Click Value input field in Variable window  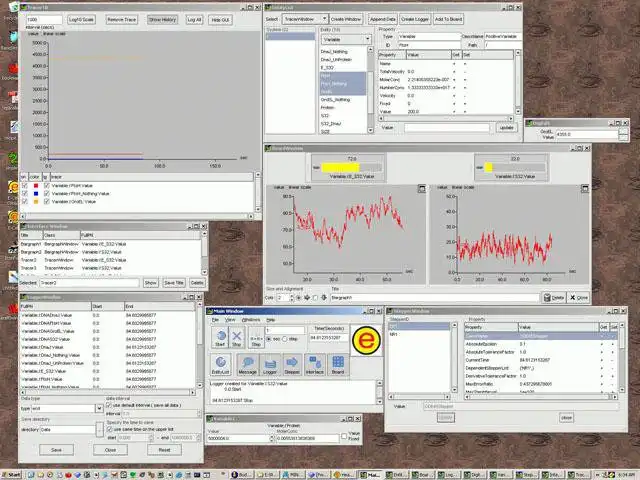(x=238, y=438)
